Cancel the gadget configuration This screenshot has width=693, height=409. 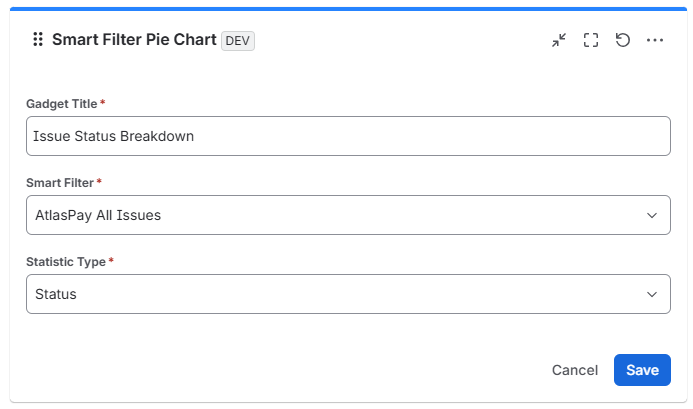pyautogui.click(x=575, y=370)
